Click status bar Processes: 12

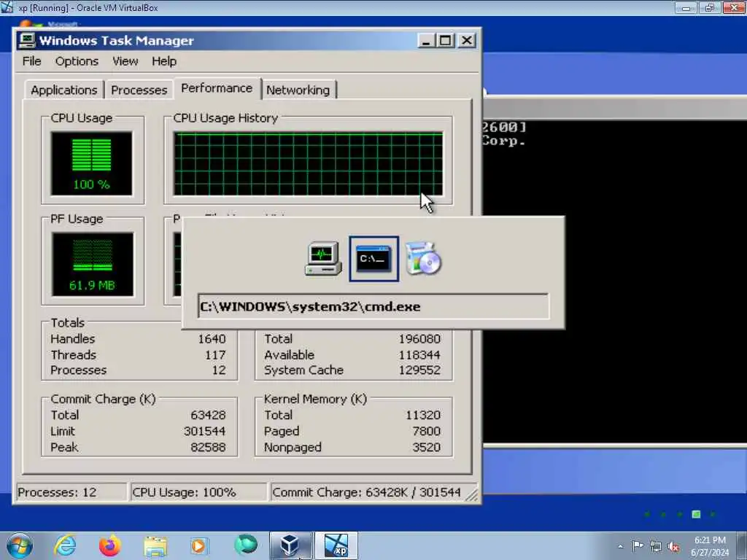[71, 492]
